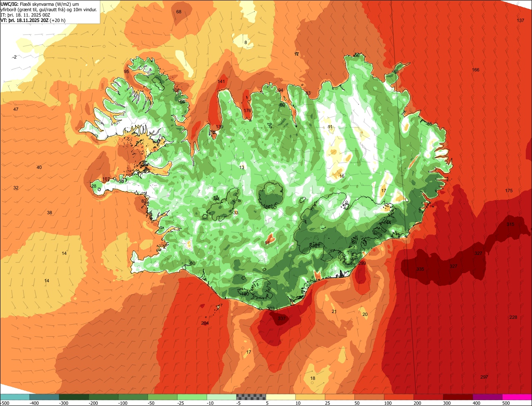Click the -200 to -100 green legend swatch

103,397
